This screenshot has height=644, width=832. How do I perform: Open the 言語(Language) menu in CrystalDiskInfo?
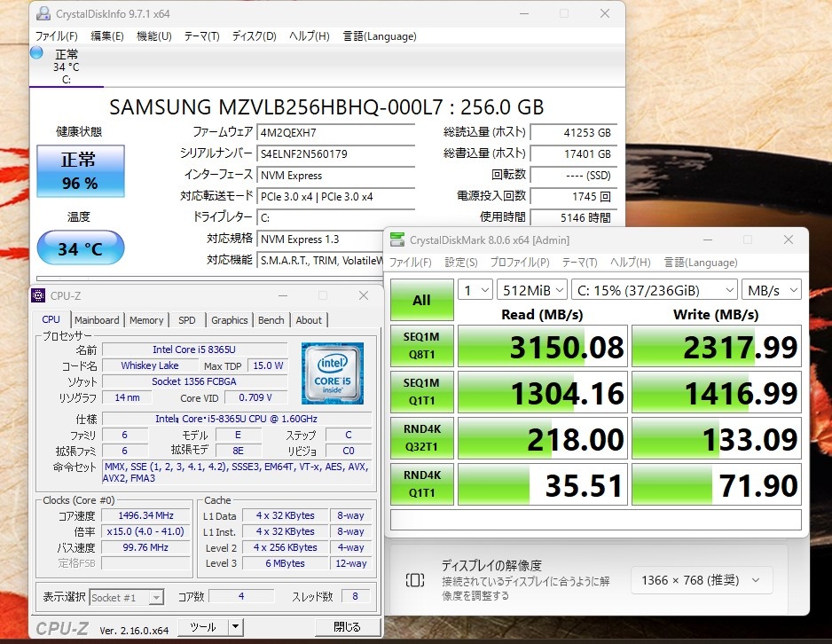(380, 36)
